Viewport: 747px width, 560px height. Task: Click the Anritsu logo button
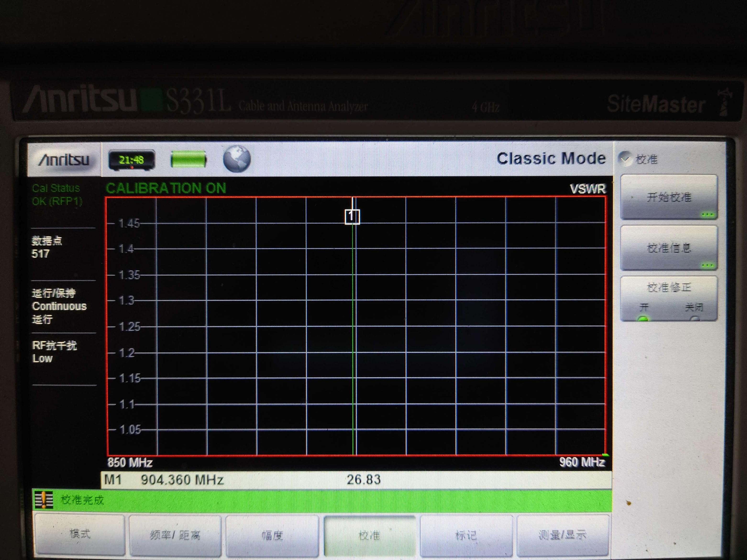click(64, 159)
